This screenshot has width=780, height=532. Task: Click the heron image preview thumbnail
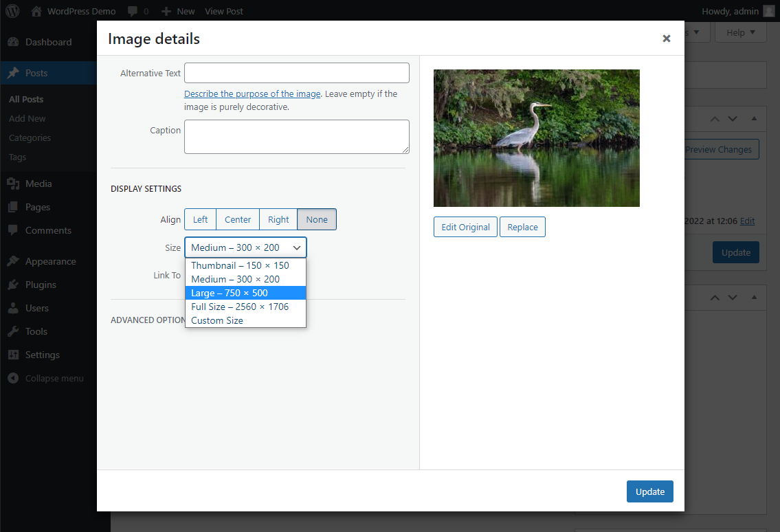pos(537,138)
